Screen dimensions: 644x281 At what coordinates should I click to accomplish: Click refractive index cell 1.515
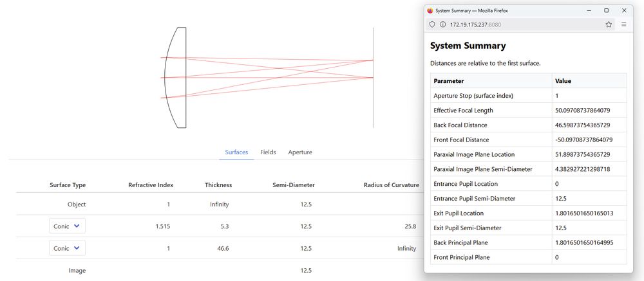coord(163,226)
